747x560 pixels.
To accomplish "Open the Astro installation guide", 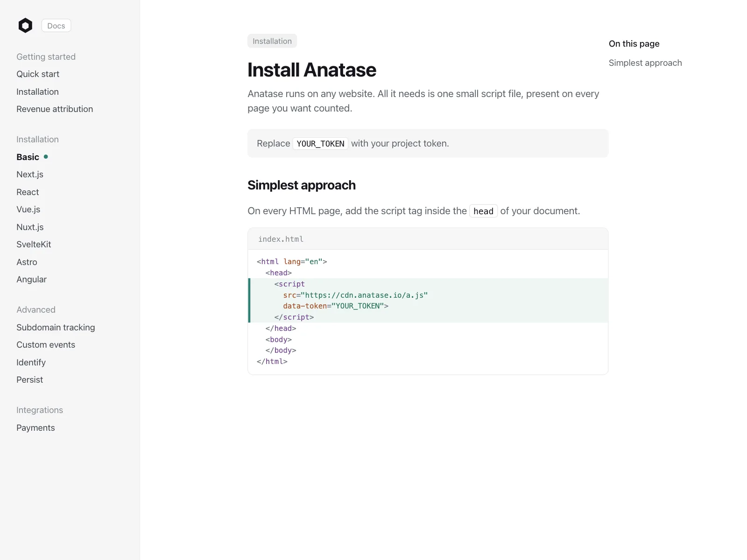I will pyautogui.click(x=27, y=262).
